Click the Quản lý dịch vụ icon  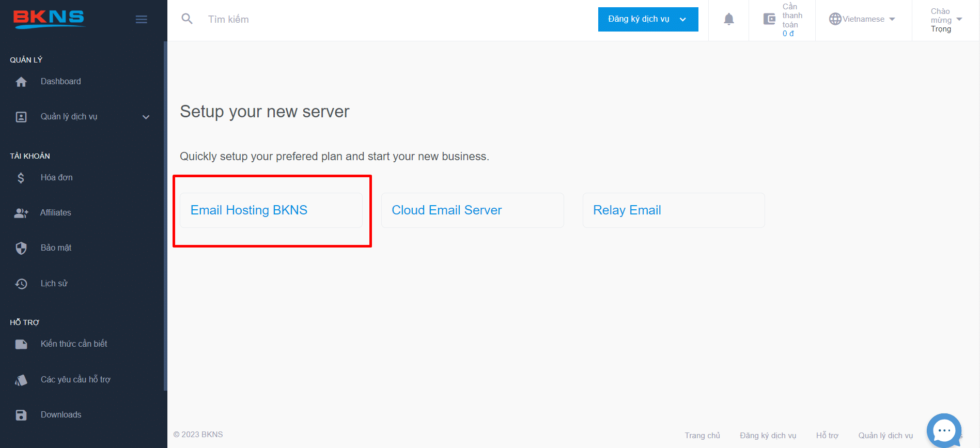(21, 117)
